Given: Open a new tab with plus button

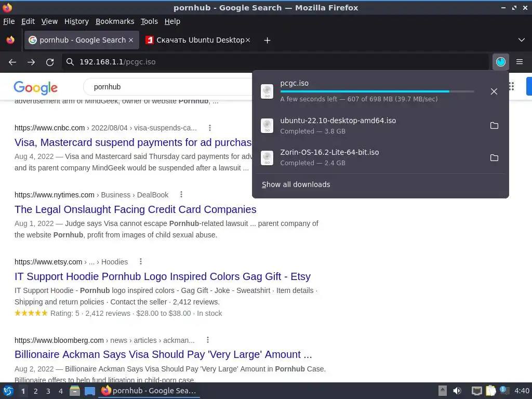Looking at the screenshot, I should pyautogui.click(x=268, y=41).
